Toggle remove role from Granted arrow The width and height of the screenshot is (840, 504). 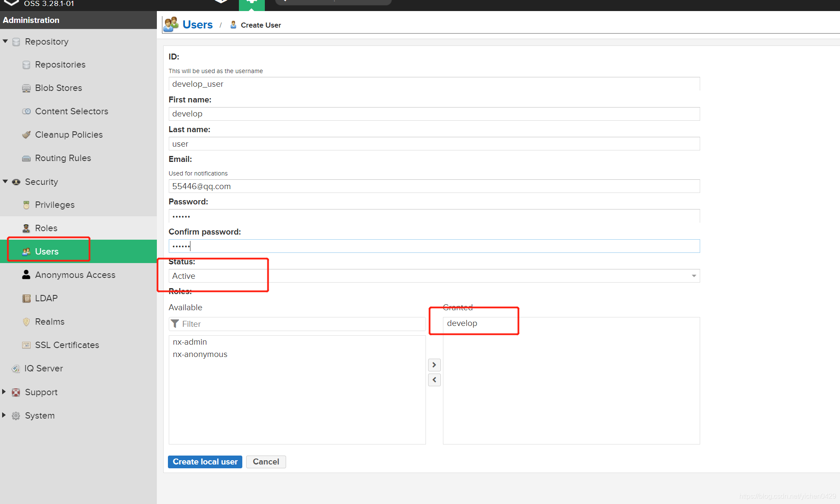(434, 379)
